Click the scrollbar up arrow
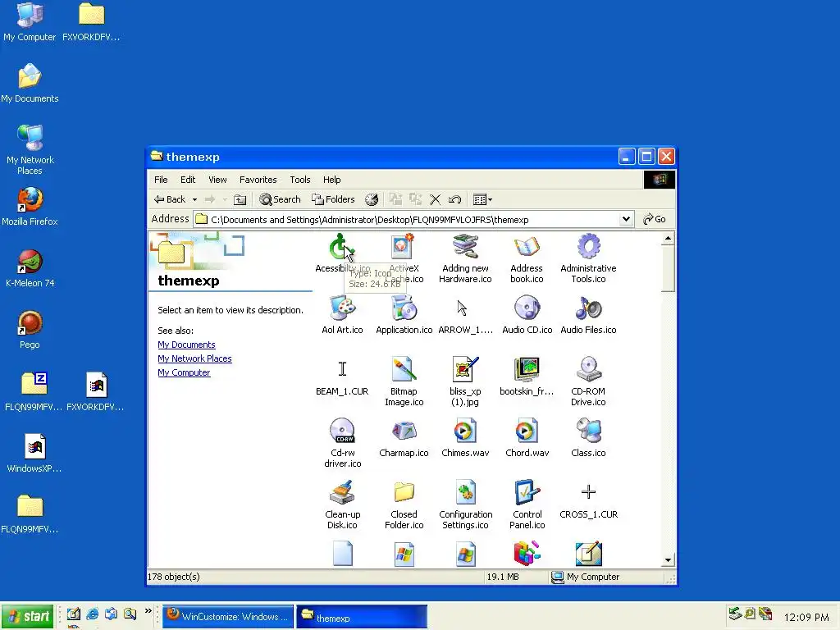 668,238
